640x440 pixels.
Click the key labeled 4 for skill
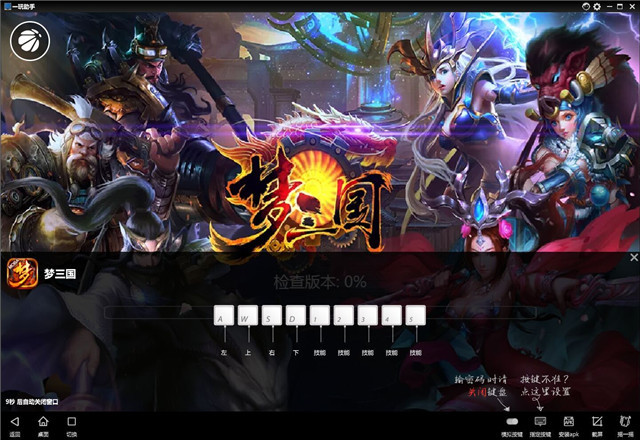pos(392,316)
